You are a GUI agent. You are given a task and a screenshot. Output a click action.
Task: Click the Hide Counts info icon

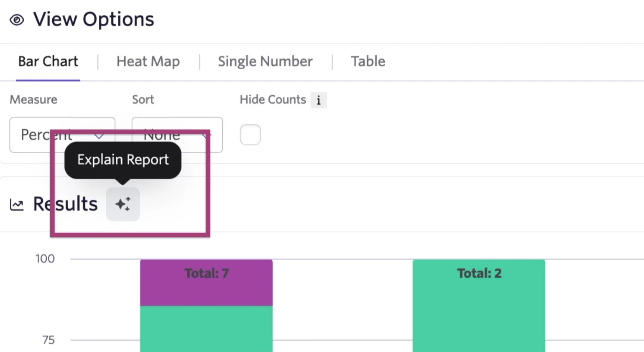319,100
